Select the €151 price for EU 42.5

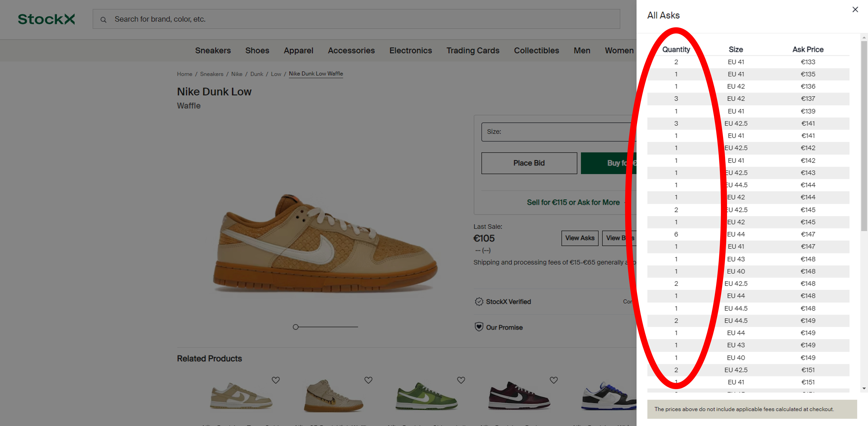point(808,370)
